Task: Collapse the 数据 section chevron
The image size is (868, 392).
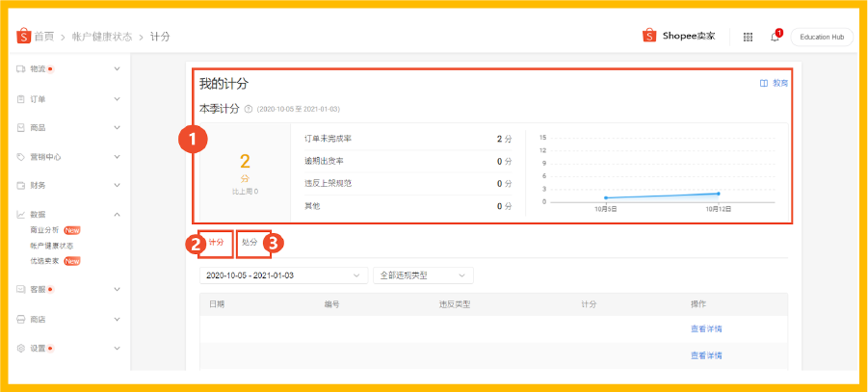Action: tap(117, 214)
